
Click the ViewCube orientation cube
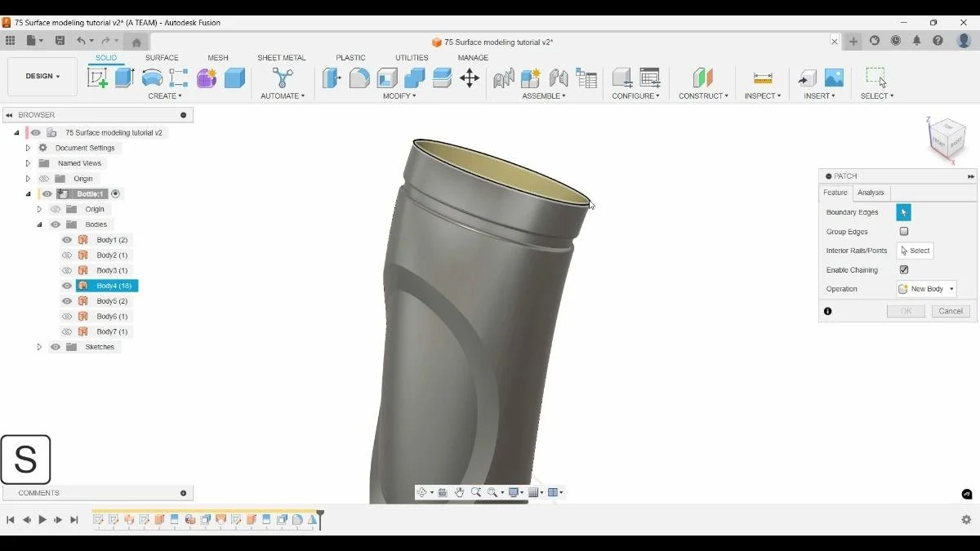pos(947,138)
